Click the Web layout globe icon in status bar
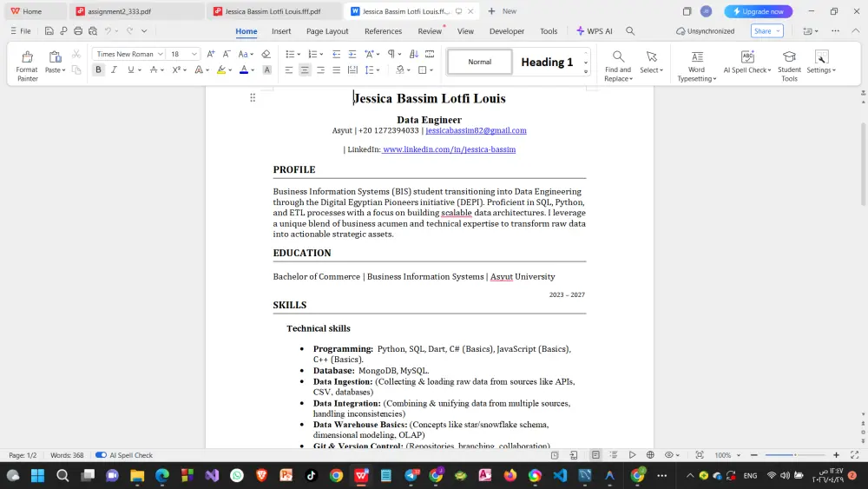 [650, 454]
